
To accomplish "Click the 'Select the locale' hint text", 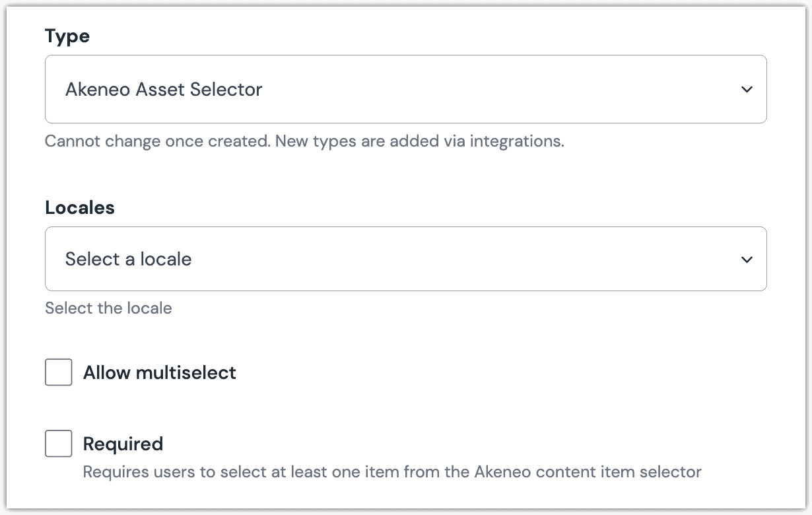I will pyautogui.click(x=108, y=308).
